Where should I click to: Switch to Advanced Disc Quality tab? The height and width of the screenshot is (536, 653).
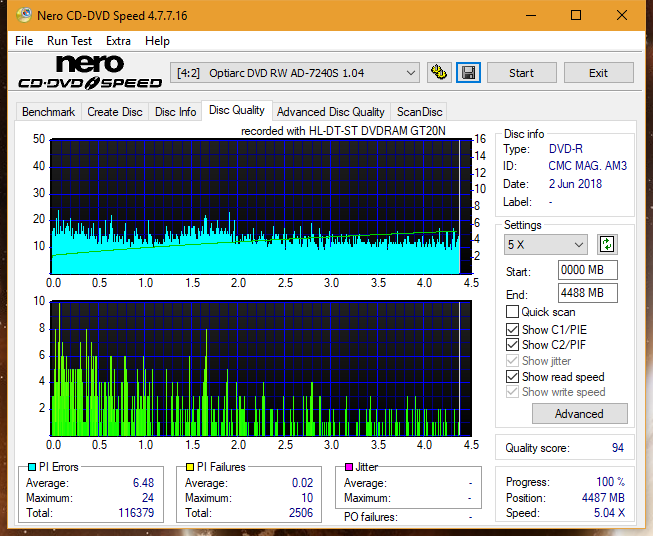(331, 112)
